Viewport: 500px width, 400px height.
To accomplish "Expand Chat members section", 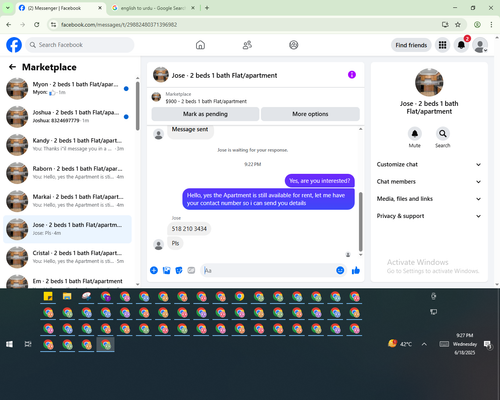I will point(429,182).
